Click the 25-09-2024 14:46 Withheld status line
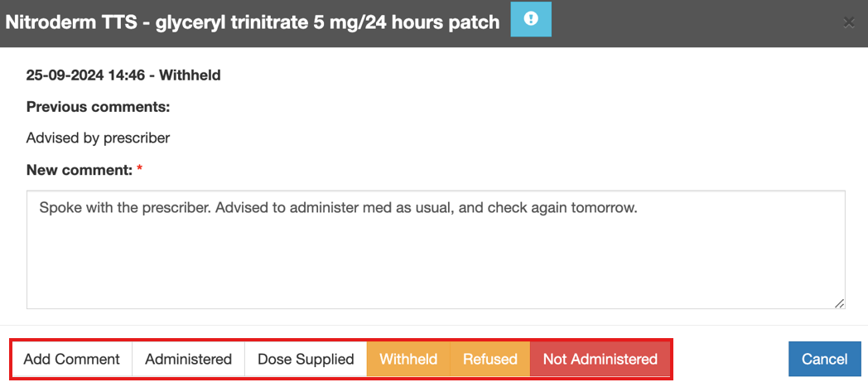The height and width of the screenshot is (387, 868). coord(123,75)
